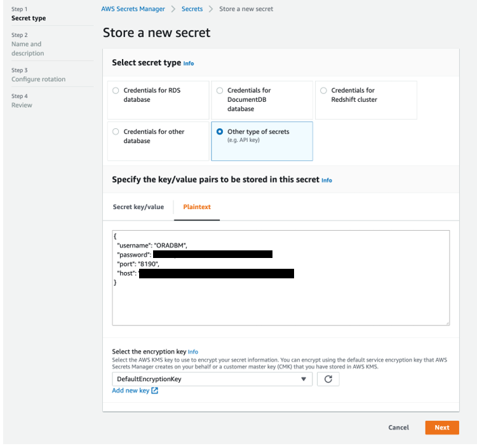The width and height of the screenshot is (477, 448).
Task: Select Other type of secrets radio
Action: 220,132
